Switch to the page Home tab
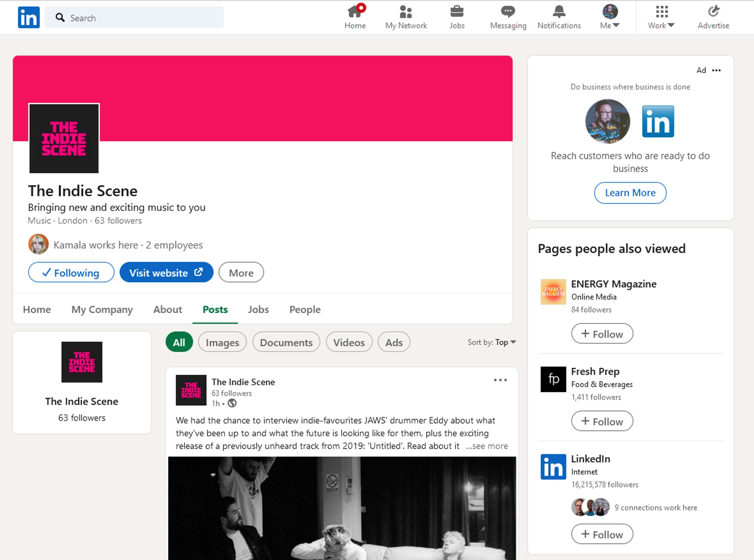The width and height of the screenshot is (754, 560). click(x=37, y=309)
